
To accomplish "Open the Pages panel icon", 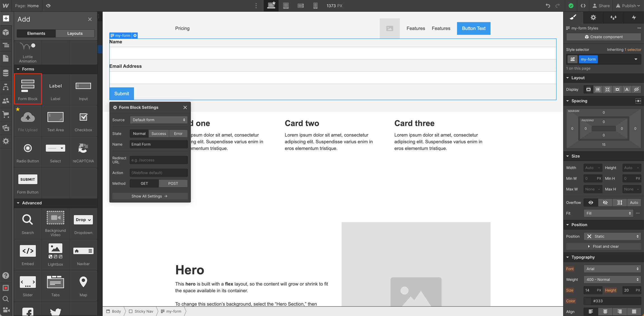I will (6, 58).
